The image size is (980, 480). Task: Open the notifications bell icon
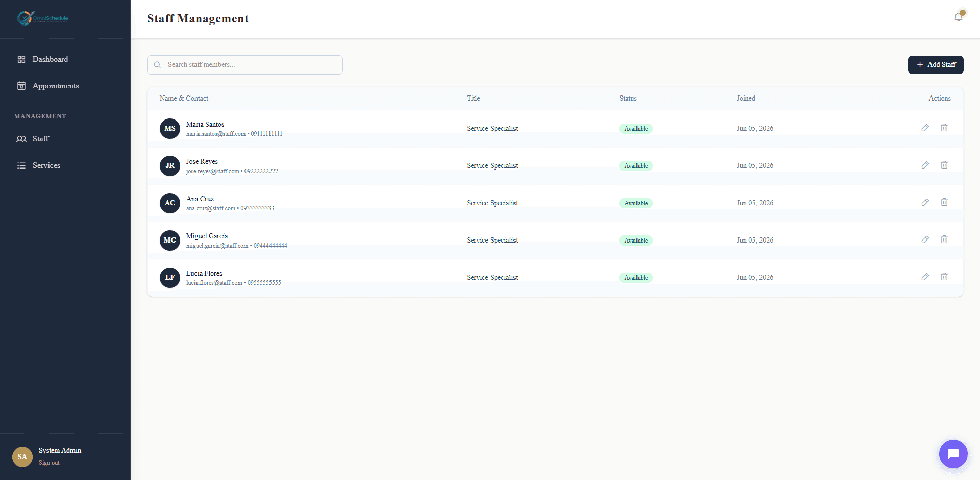click(959, 17)
